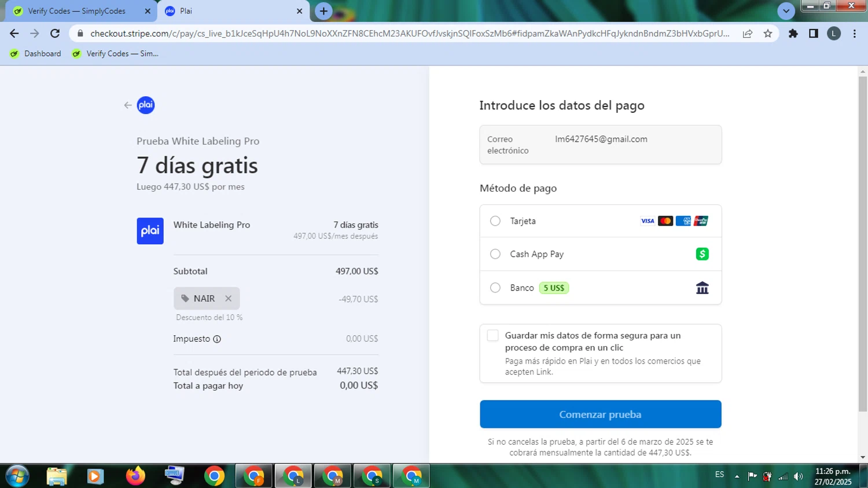The image size is (868, 488).
Task: Click the Comenzar prueba button
Action: click(600, 414)
